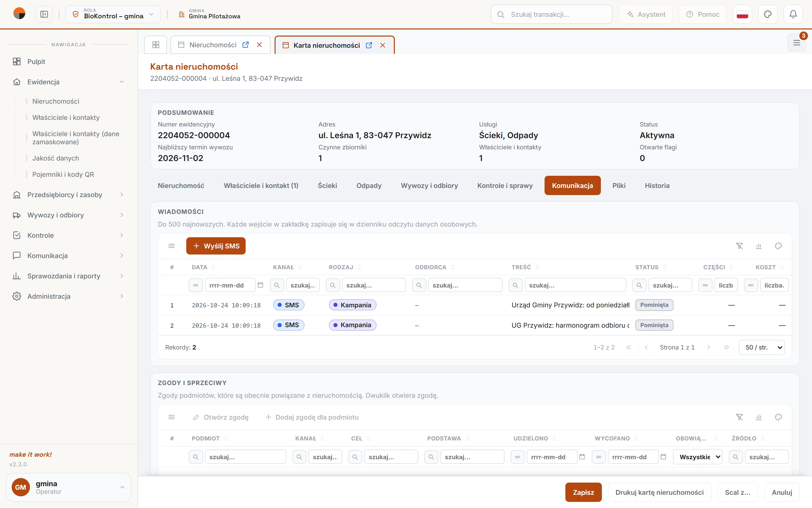The height and width of the screenshot is (508, 812).
Task: Open the palette icon in Wiadomości toolbar
Action: click(779, 246)
